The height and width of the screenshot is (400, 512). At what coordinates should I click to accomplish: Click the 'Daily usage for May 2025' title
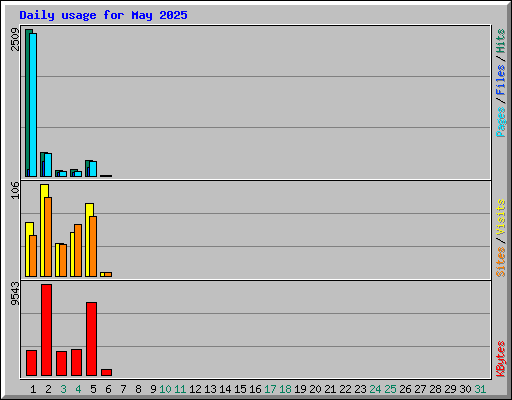click(x=103, y=15)
